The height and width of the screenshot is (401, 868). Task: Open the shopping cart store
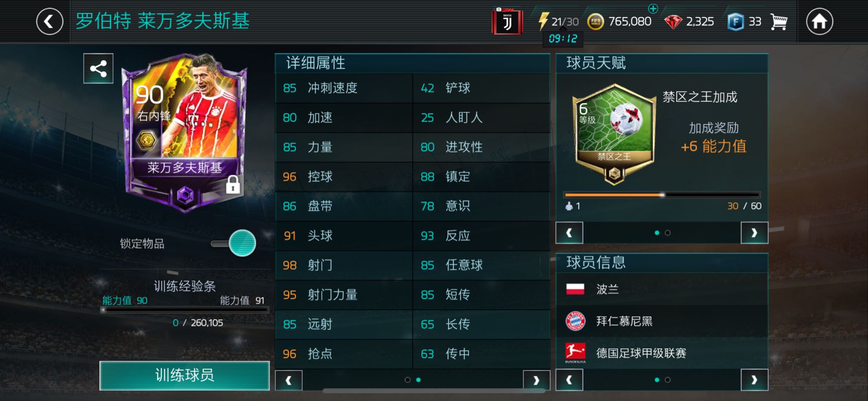click(779, 21)
